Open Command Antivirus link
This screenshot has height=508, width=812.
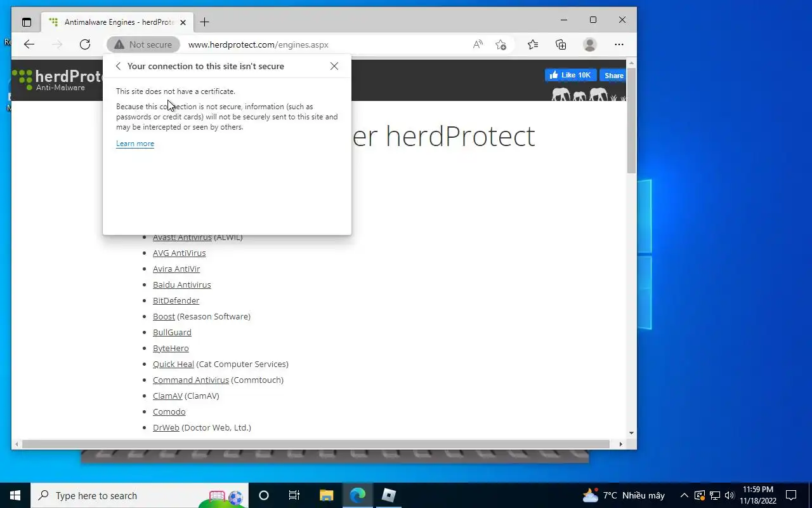tap(190, 380)
